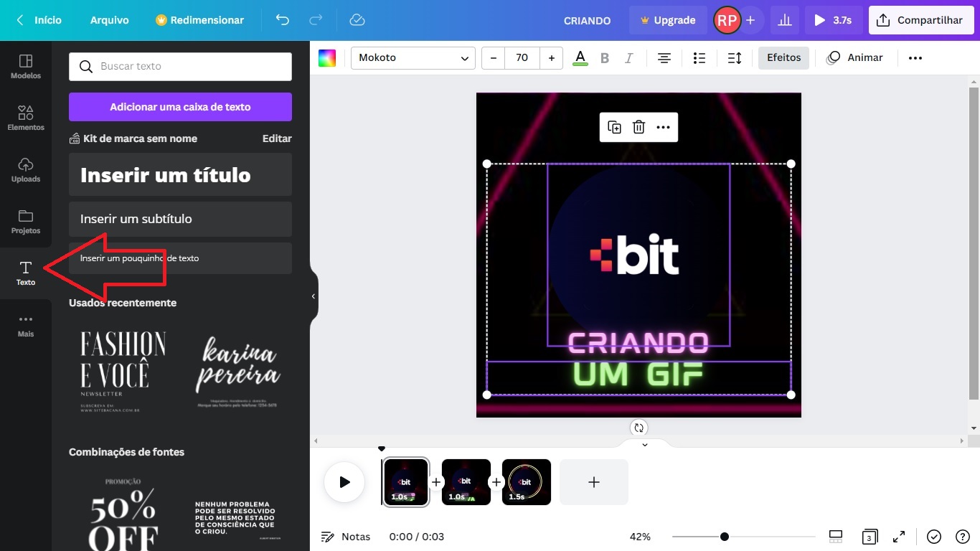The width and height of the screenshot is (980, 551).
Task: Open the Projetos panel
Action: 26,221
